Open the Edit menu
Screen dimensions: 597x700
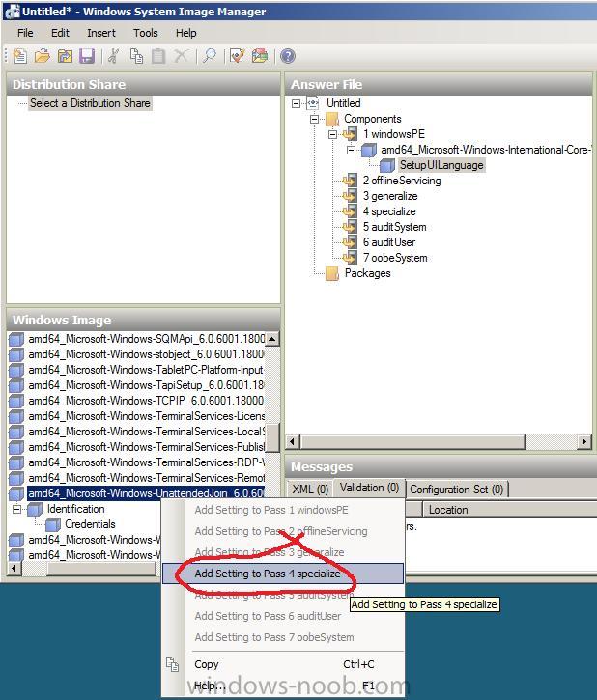60,33
